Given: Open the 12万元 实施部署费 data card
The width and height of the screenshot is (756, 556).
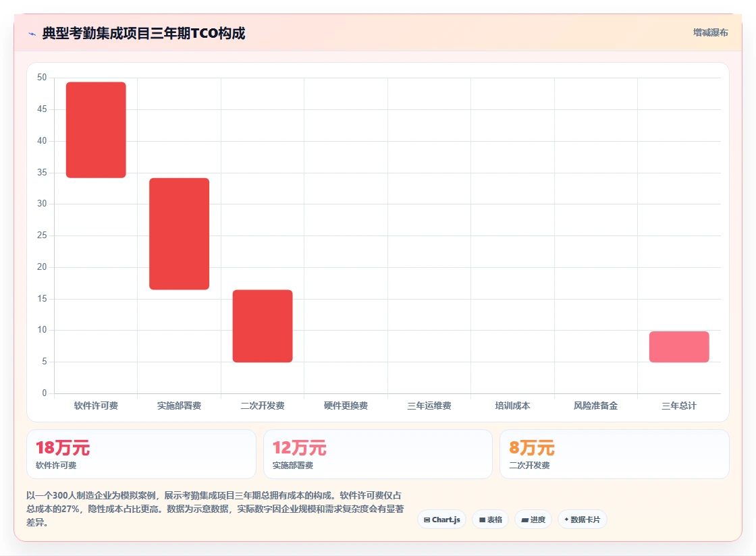Looking at the screenshot, I should click(x=378, y=454).
